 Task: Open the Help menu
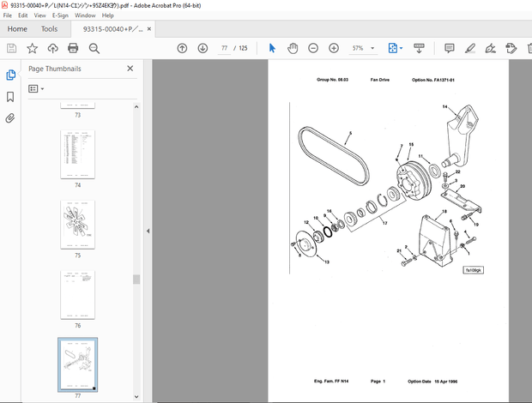108,15
